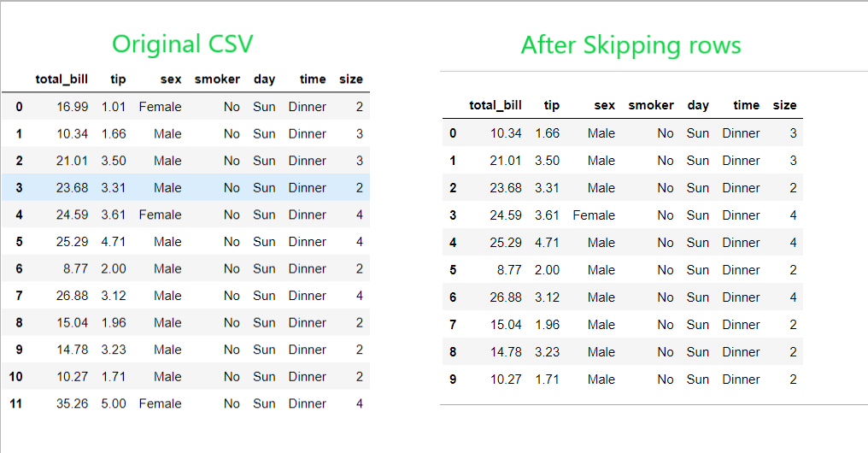The width and height of the screenshot is (868, 453).
Task: Click smoker header in After Skipping rows table
Action: coord(651,106)
